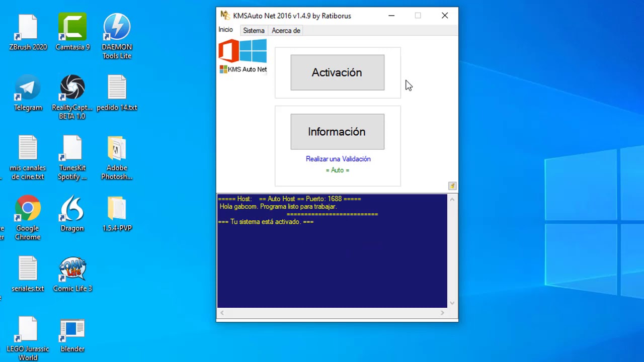Image resolution: width=644 pixels, height=362 pixels.
Task: Click horizontal scrollbar left arrow
Action: (222, 313)
